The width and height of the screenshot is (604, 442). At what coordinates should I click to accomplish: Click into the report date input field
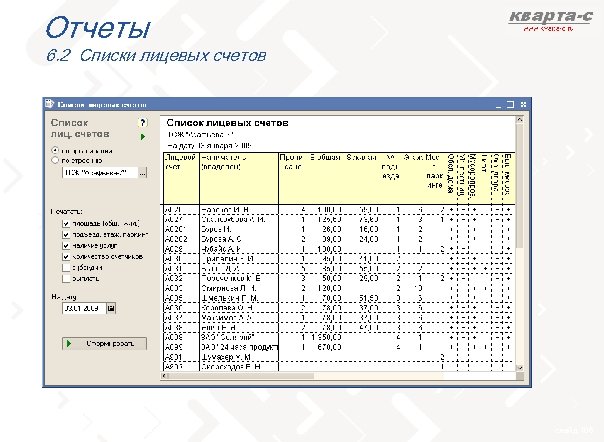click(84, 308)
